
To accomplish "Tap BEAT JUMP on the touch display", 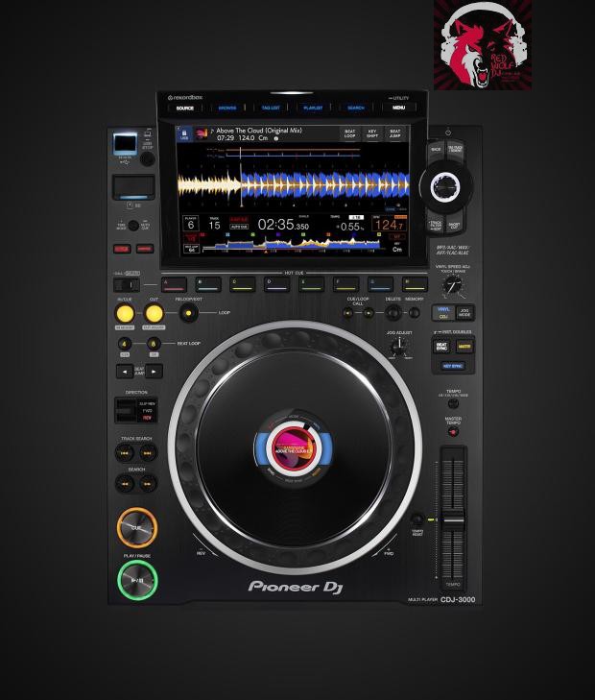I will [395, 133].
